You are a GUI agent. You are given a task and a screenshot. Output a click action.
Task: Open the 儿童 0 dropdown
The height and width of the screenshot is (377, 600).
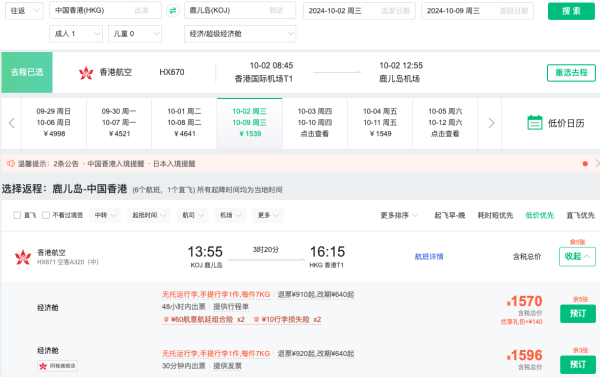[135, 34]
